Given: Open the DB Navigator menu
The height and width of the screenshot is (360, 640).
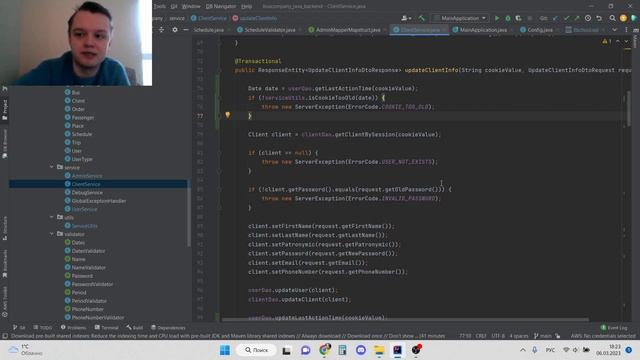Looking at the screenshot, I should (x=221, y=6).
